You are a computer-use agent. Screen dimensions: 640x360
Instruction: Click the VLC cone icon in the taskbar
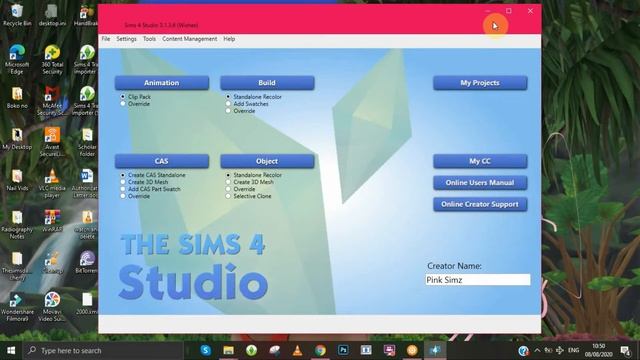298,350
